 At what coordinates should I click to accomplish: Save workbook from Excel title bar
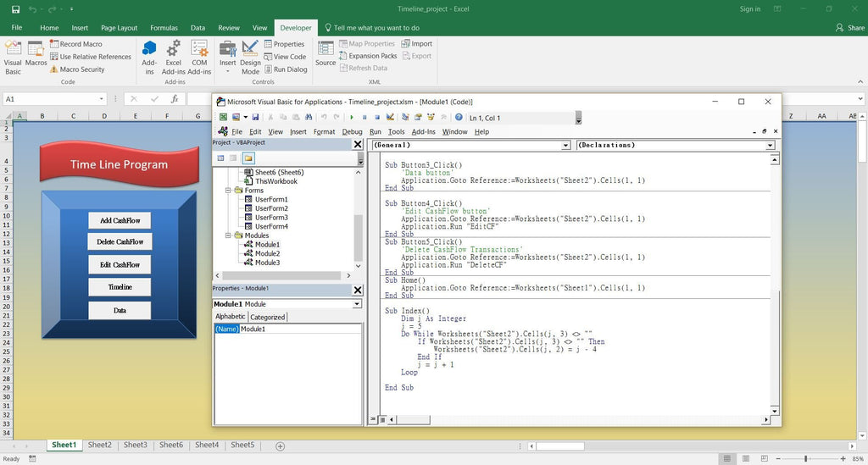tap(15, 8)
